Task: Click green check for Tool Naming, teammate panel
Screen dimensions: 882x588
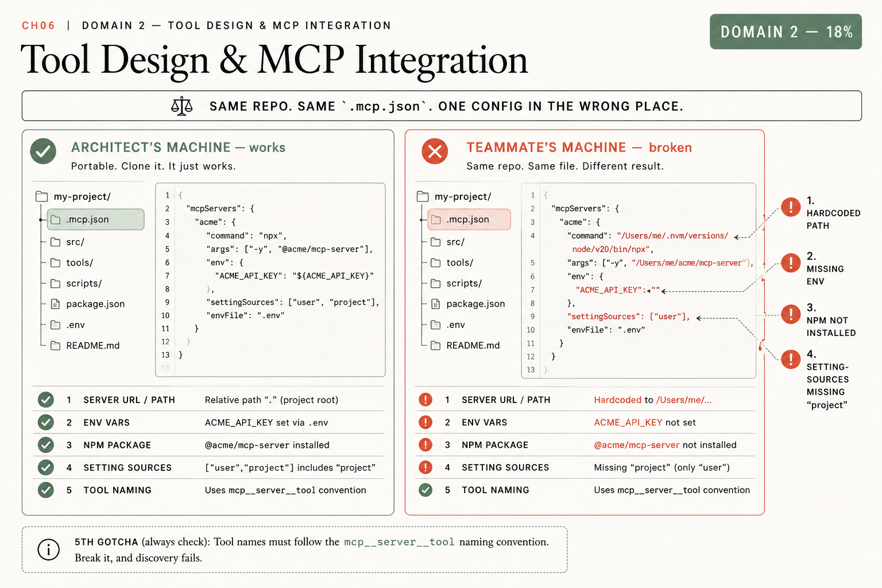Action: click(x=425, y=490)
